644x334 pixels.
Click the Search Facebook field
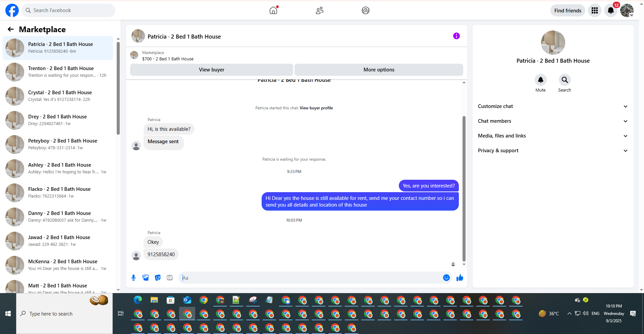pos(68,10)
